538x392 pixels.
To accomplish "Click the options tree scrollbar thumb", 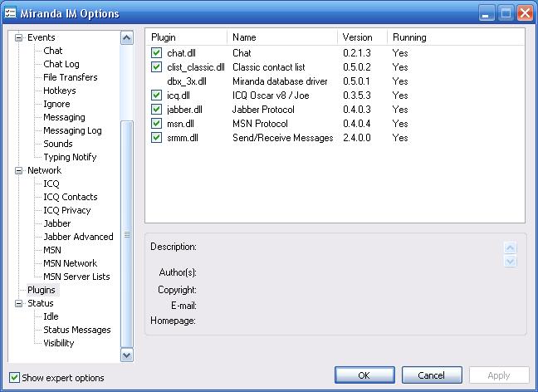I will pyautogui.click(x=127, y=234).
